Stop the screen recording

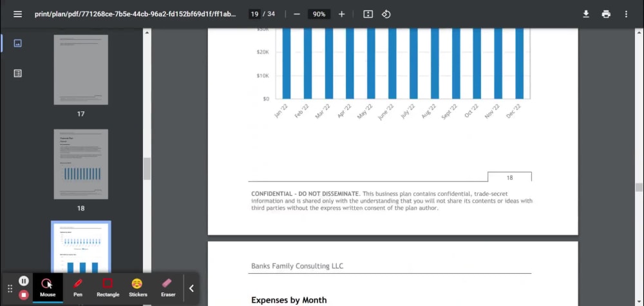(x=24, y=294)
